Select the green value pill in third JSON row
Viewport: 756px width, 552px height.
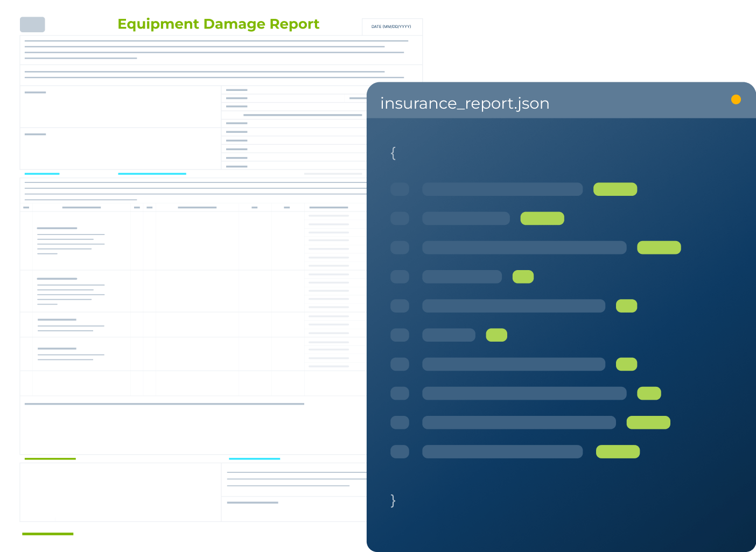click(x=659, y=247)
